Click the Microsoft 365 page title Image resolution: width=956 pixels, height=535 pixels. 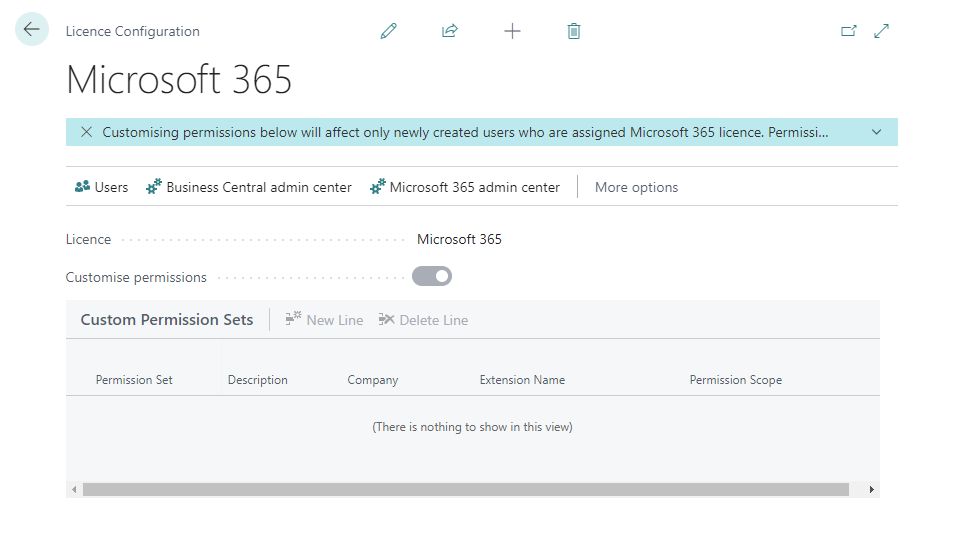click(x=179, y=79)
